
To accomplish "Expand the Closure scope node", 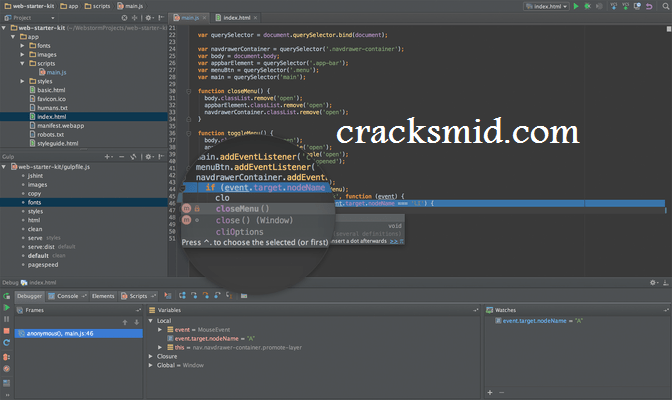I will tap(150, 356).
